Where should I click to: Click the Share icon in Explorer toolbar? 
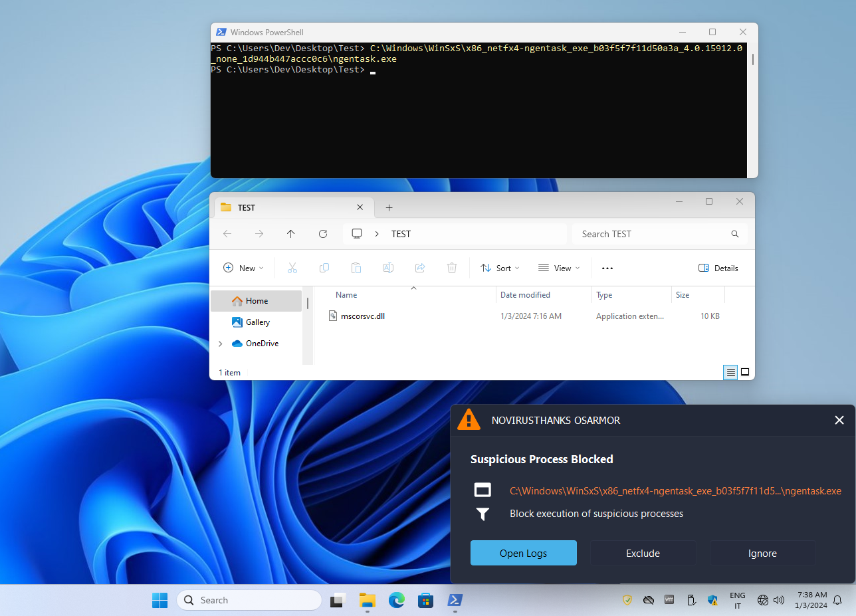click(420, 268)
